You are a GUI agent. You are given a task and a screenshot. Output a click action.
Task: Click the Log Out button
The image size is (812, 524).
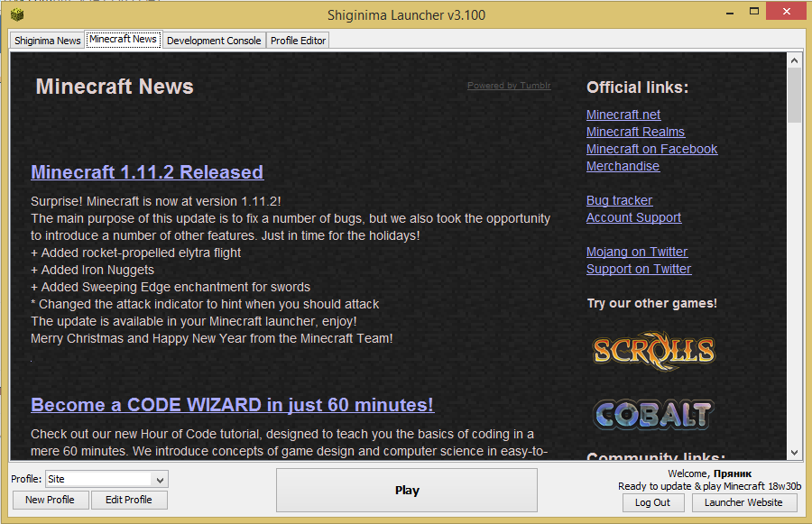coord(652,502)
